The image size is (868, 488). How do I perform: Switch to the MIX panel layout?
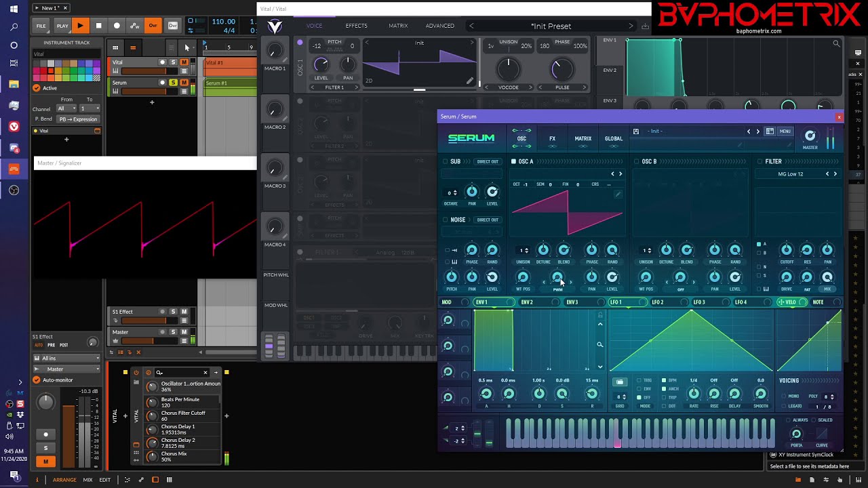[87, 480]
